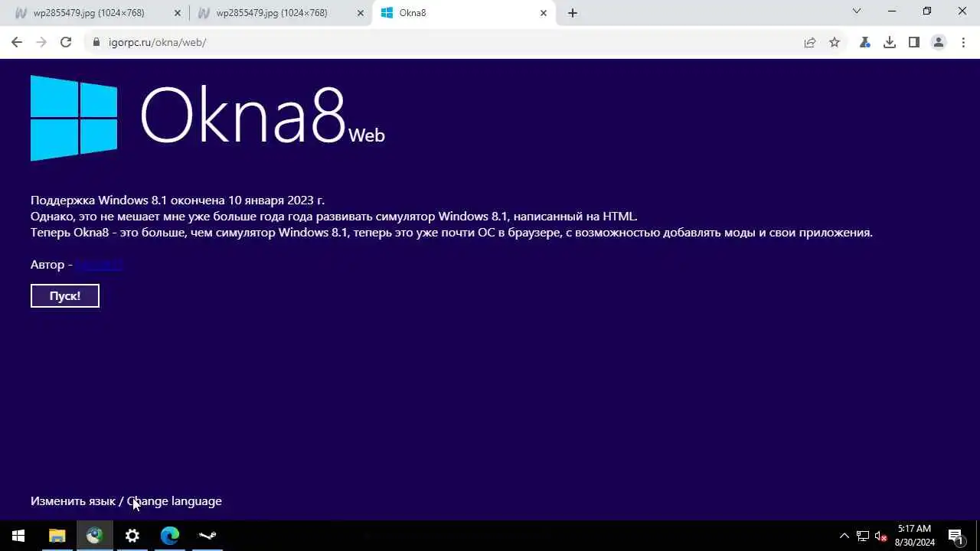Open Settings gear from taskbar
The image size is (980, 551).
[x=132, y=536]
